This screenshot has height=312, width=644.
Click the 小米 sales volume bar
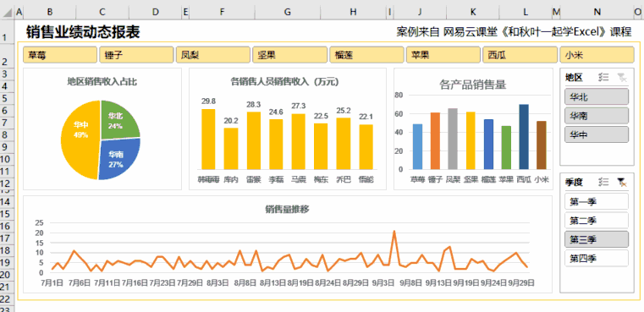542,145
